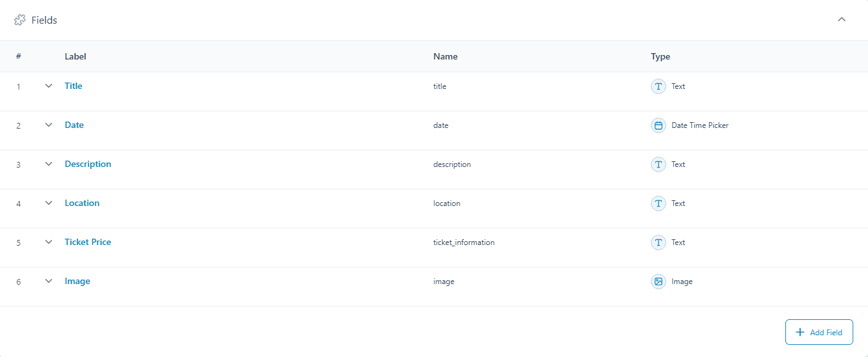868x357 pixels.
Task: Expand the Image field row chevron
Action: (49, 281)
